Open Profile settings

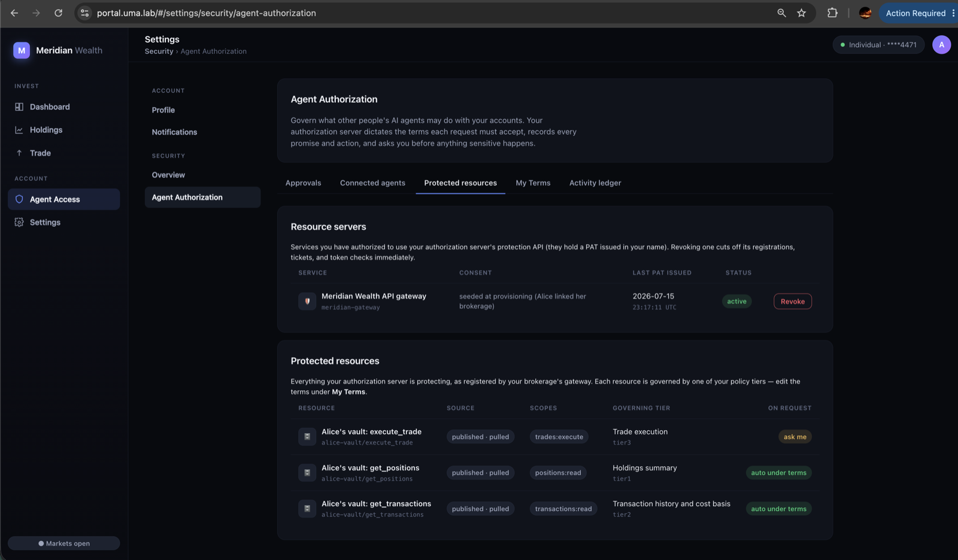point(163,110)
